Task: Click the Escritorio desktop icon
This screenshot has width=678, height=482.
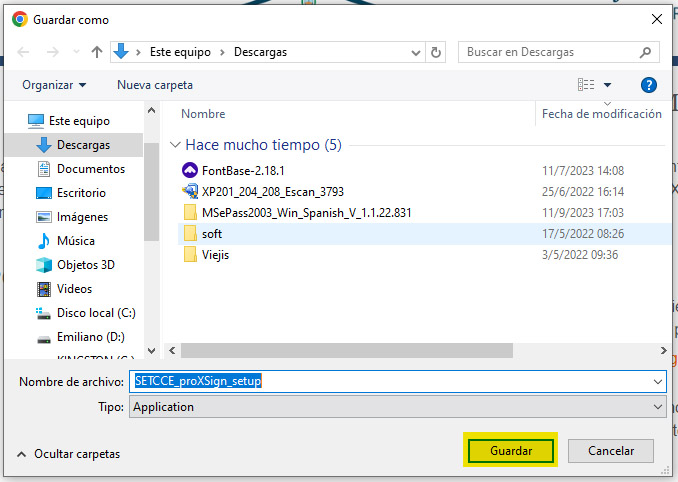Action: [44, 193]
